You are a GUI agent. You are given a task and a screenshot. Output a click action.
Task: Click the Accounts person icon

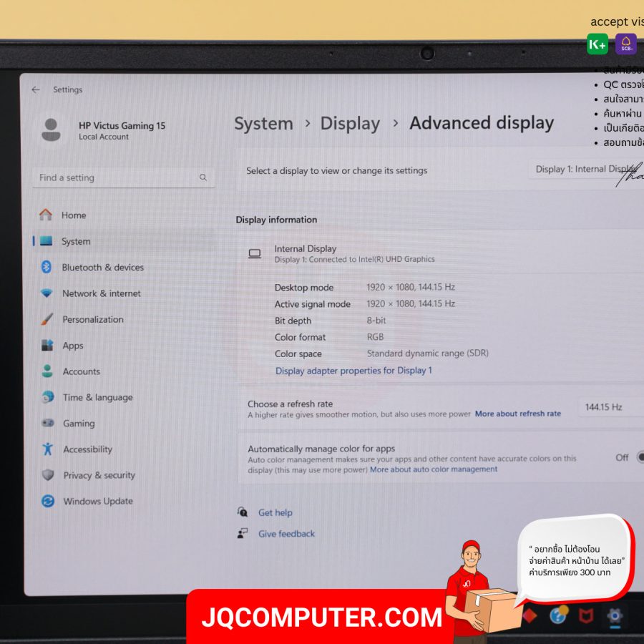(47, 371)
